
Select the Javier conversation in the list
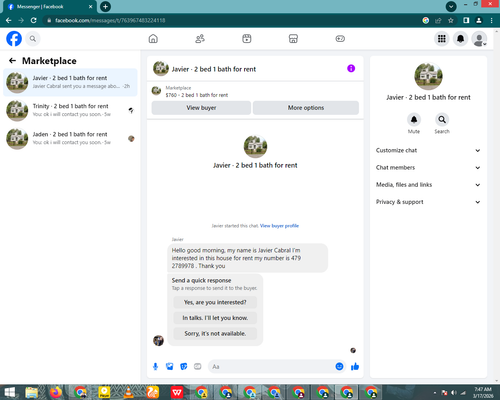pos(70,82)
